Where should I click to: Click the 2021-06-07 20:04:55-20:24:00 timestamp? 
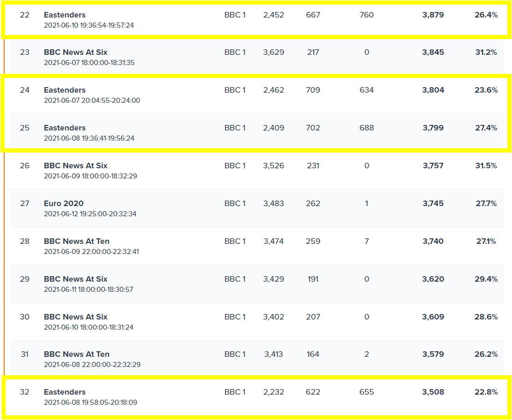pyautogui.click(x=92, y=101)
